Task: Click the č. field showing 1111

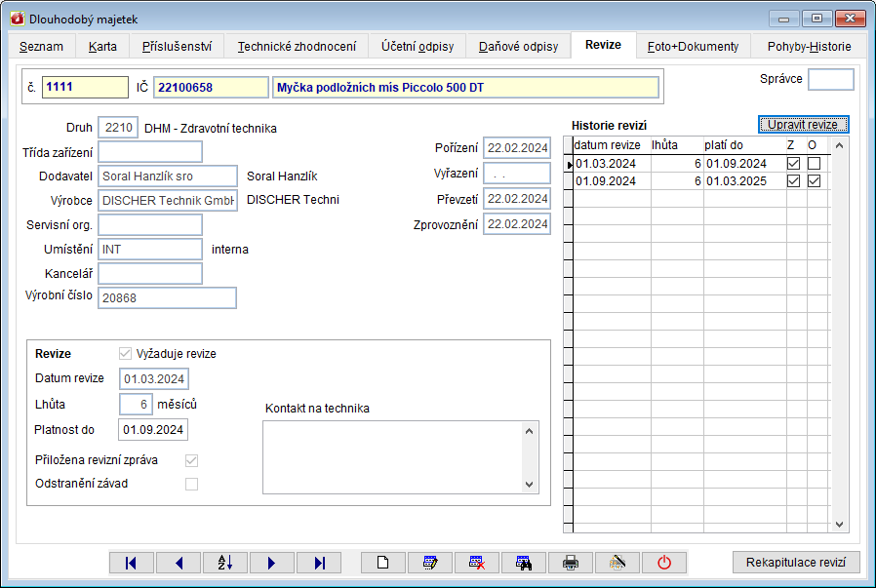Action: pyautogui.click(x=85, y=87)
